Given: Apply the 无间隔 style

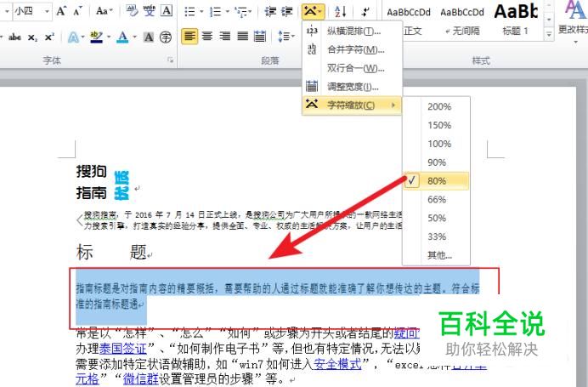Looking at the screenshot, I should 462,20.
